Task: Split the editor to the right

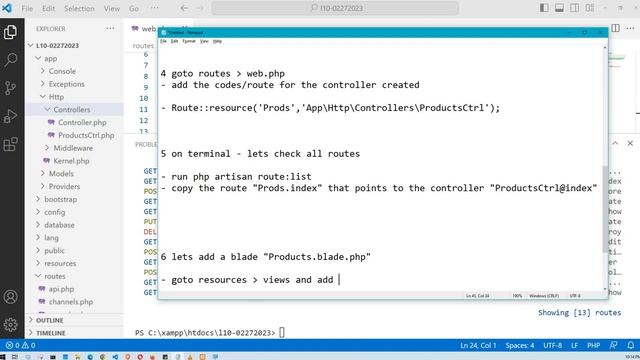Action: tap(616, 28)
